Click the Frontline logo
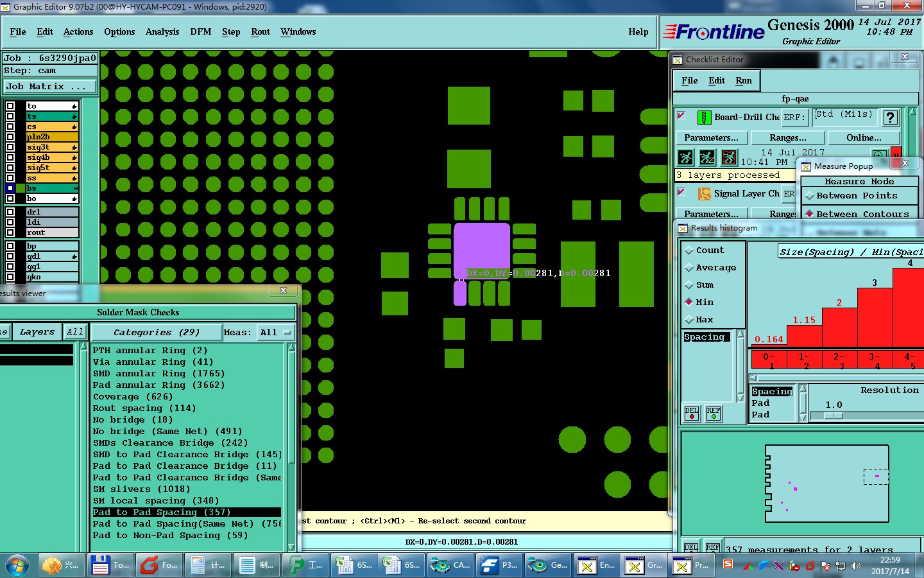924x578 pixels. (x=714, y=31)
